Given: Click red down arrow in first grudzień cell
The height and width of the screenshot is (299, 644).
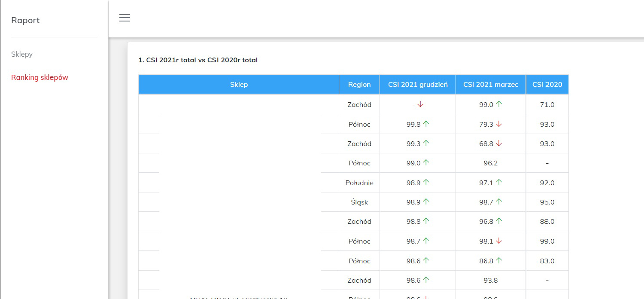Looking at the screenshot, I should click(421, 104).
